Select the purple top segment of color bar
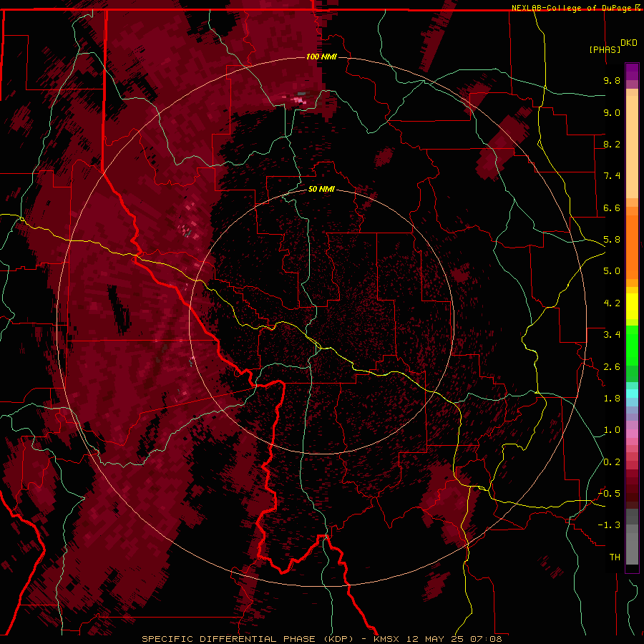Viewport: 644px width, 644px height. pyautogui.click(x=632, y=72)
